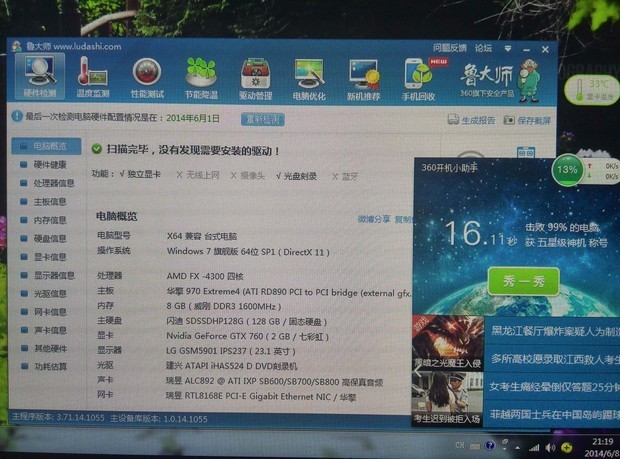Open the 电脑优化 computer optimization tool
Screen dimensions: 620x459
pyautogui.click(x=309, y=80)
